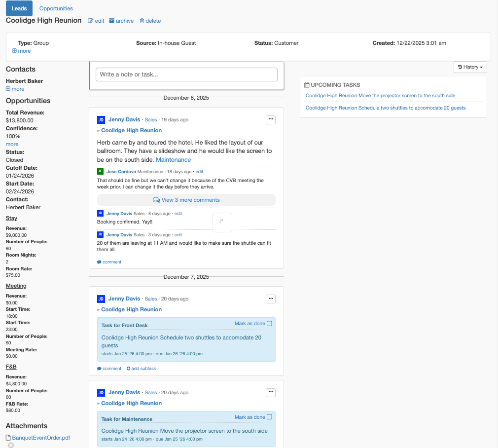Image resolution: width=498 pixels, height=448 pixels.
Task: Click the calendar icon by Upcoming Tasks
Action: (307, 85)
